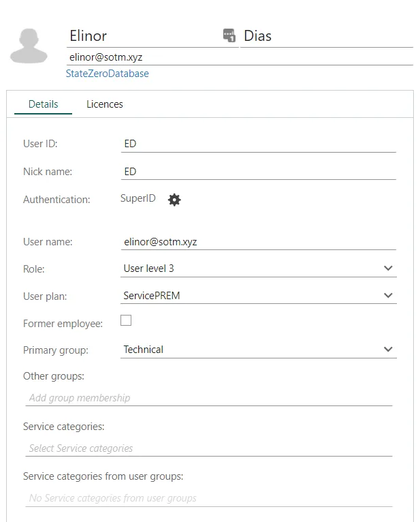Click the SuperID authentication text
The height and width of the screenshot is (522, 420).
pyautogui.click(x=138, y=199)
